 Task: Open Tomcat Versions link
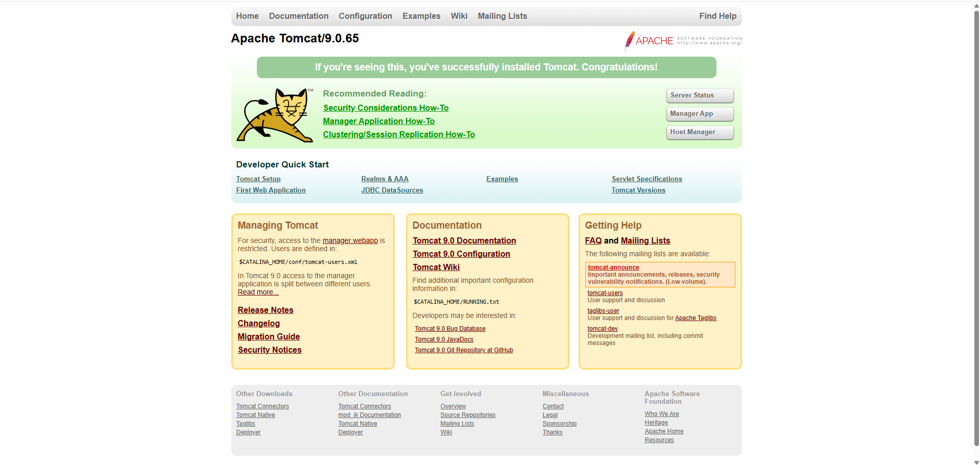[x=638, y=190]
